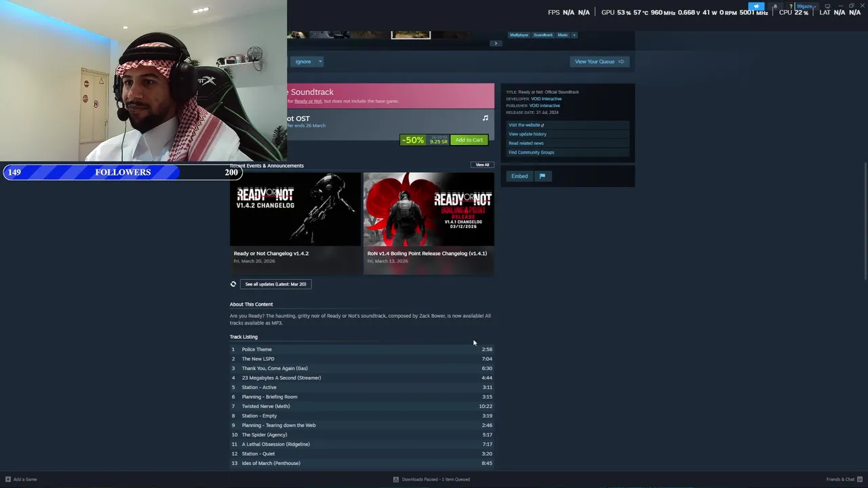Open View update history
868x488 pixels.
(528, 134)
